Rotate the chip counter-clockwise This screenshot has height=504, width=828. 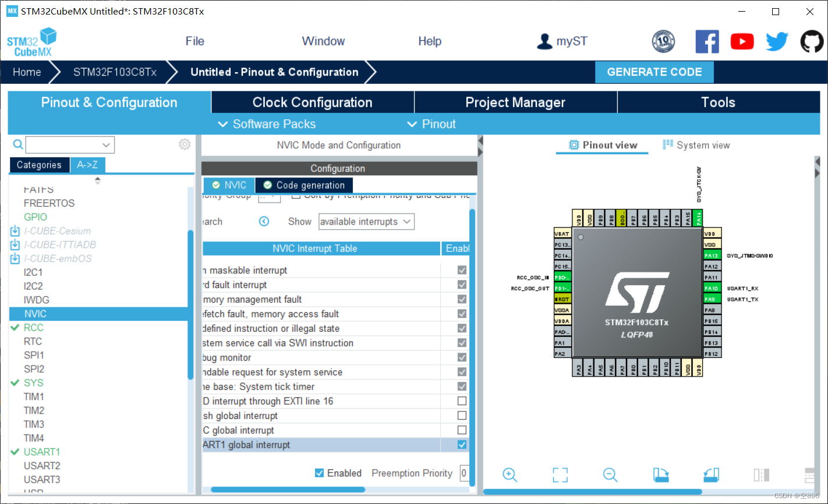pyautogui.click(x=711, y=475)
